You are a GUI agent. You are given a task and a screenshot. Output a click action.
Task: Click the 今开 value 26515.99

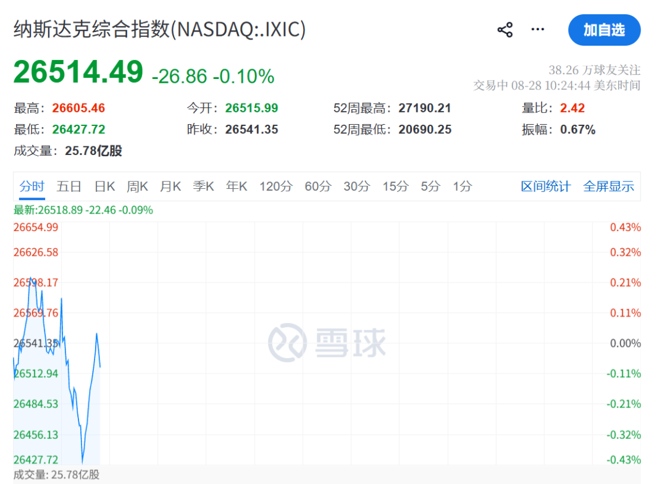point(251,108)
